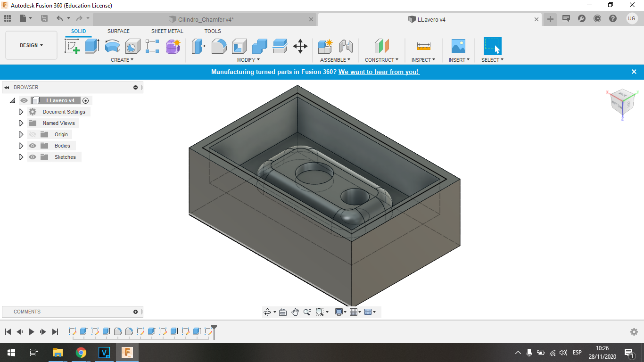Open the INSPECT dropdown menu
Screen dimensions: 644x362
tap(423, 60)
